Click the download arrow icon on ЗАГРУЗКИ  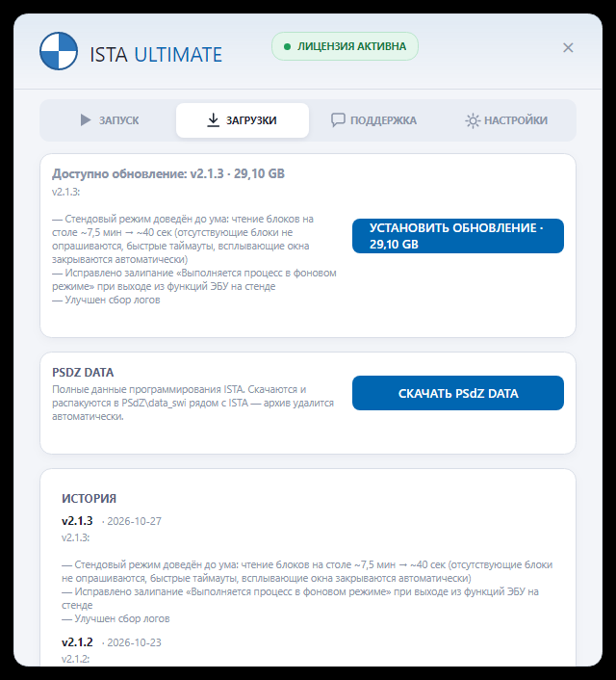[x=213, y=120]
